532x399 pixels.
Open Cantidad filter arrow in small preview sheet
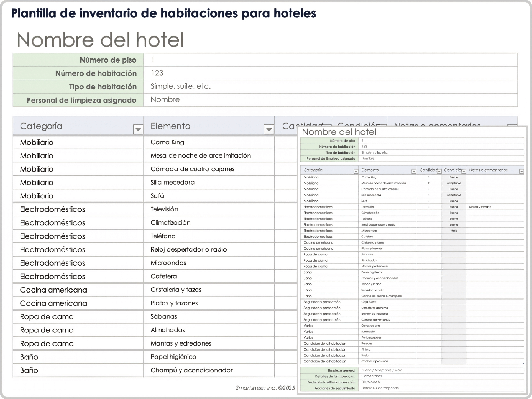pos(439,172)
